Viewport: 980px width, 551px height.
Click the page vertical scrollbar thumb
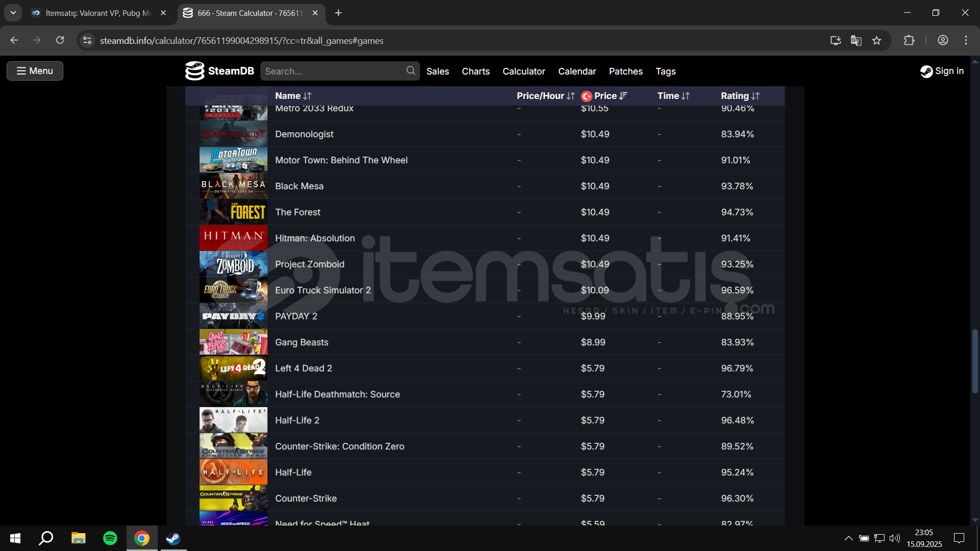pos(975,361)
